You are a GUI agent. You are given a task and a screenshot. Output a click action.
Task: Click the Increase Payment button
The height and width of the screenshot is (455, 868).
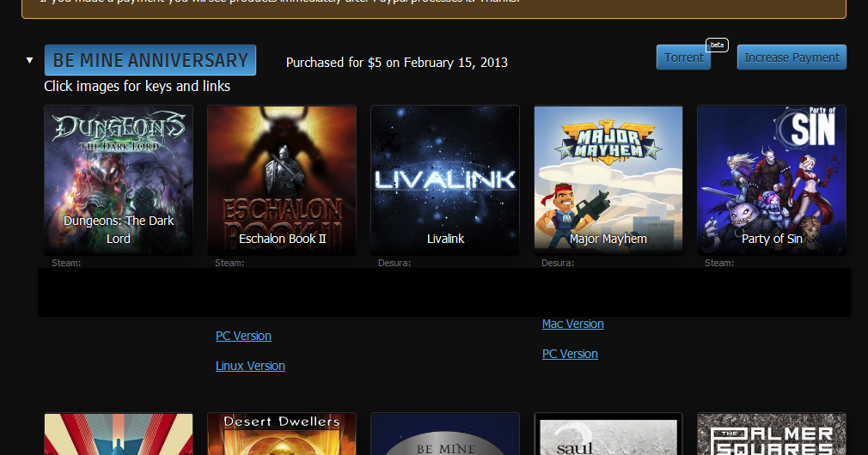tap(792, 58)
